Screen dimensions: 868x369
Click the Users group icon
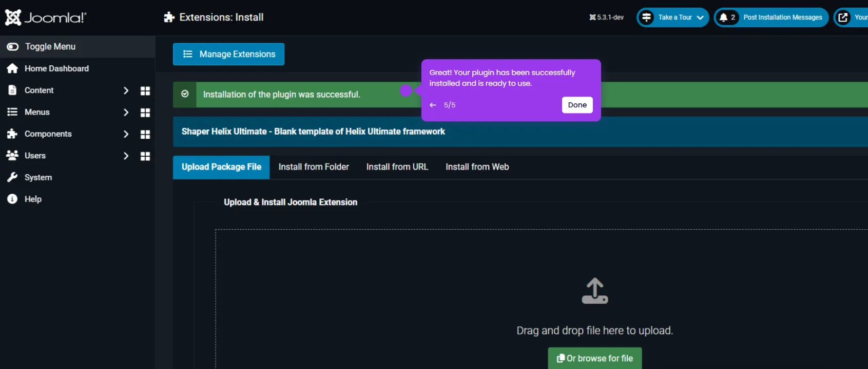[12, 155]
